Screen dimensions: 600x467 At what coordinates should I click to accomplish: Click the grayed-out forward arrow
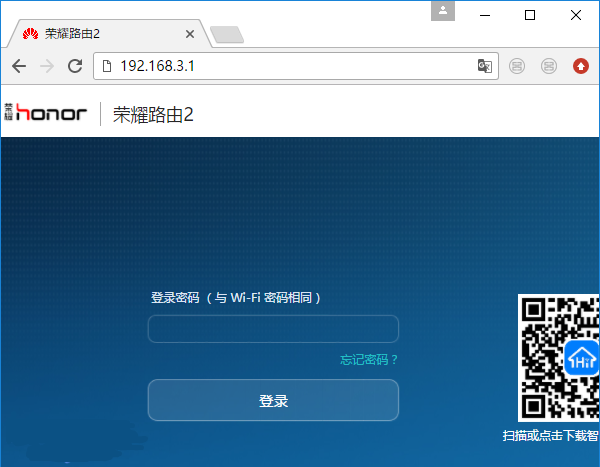[46, 66]
